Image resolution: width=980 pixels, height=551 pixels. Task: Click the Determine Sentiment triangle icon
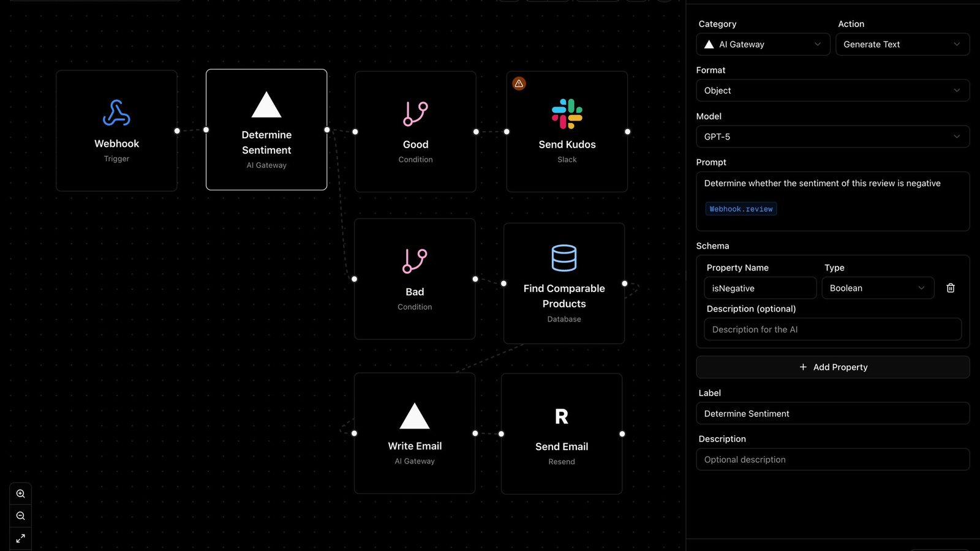click(266, 105)
